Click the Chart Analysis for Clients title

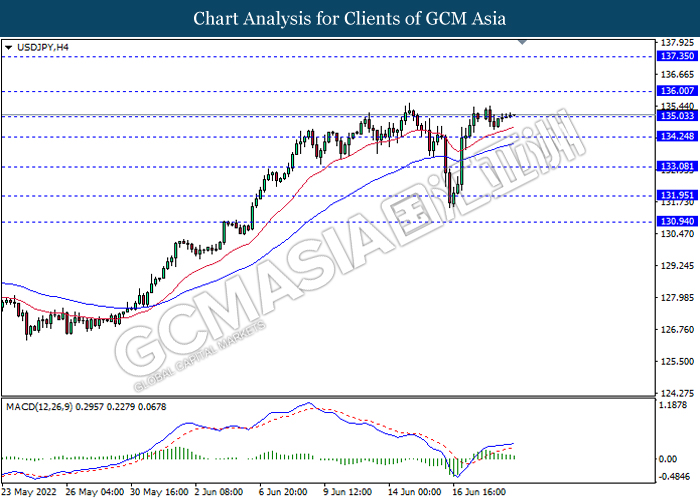point(350,18)
